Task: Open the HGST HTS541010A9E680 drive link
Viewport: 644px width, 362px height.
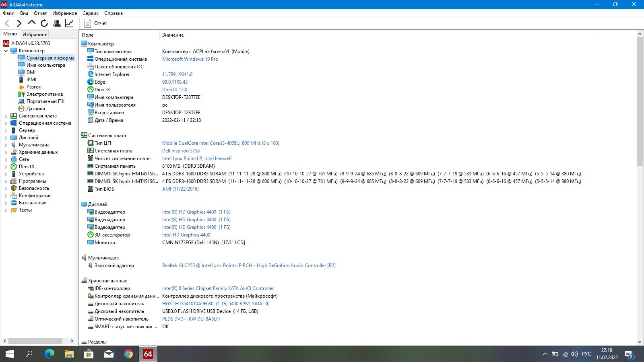Action: [x=216, y=304]
